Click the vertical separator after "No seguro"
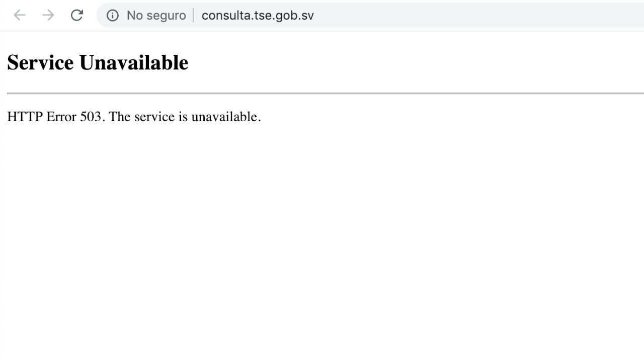Image resolution: width=644 pixels, height=360 pixels. click(x=193, y=16)
